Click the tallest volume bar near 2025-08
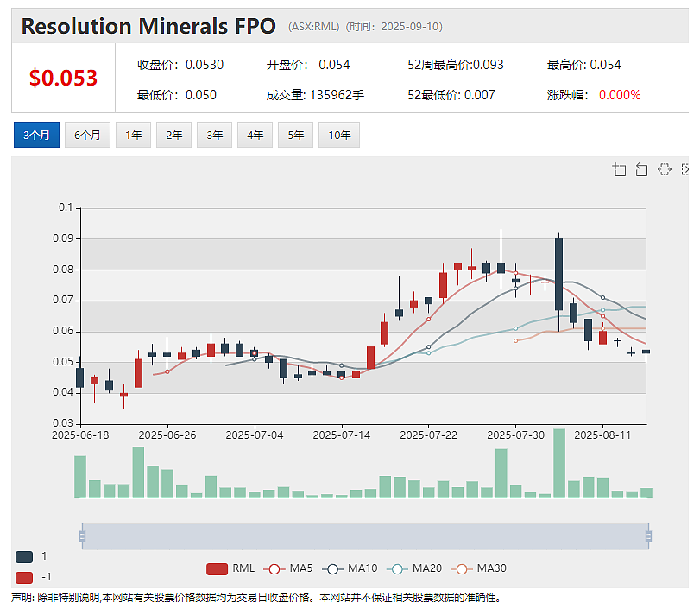 point(559,463)
